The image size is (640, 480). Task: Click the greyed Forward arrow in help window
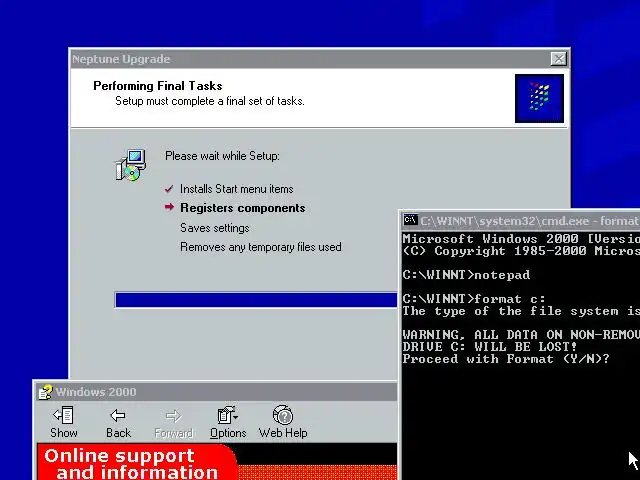(173, 416)
